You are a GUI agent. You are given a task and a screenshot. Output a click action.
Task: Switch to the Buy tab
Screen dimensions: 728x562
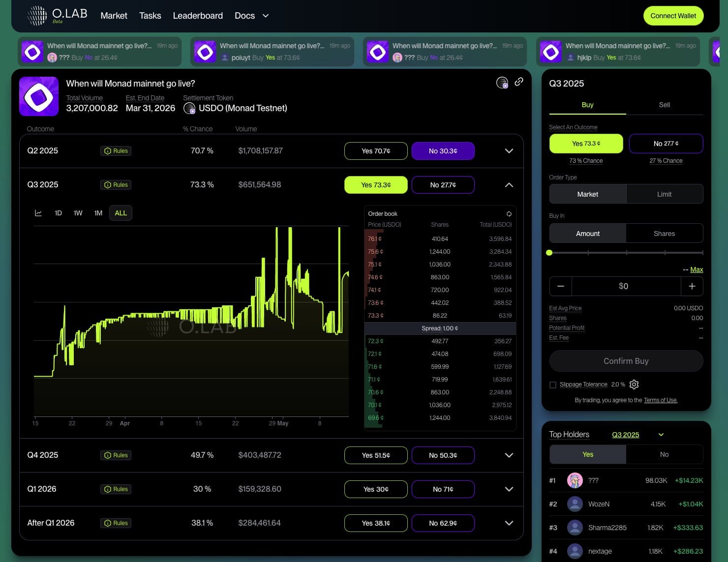tap(588, 105)
